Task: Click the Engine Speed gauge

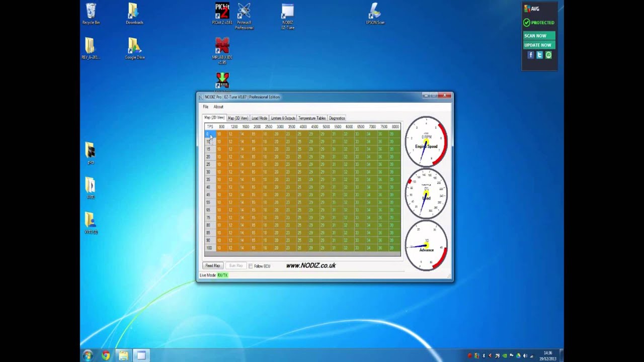Action: [x=426, y=142]
